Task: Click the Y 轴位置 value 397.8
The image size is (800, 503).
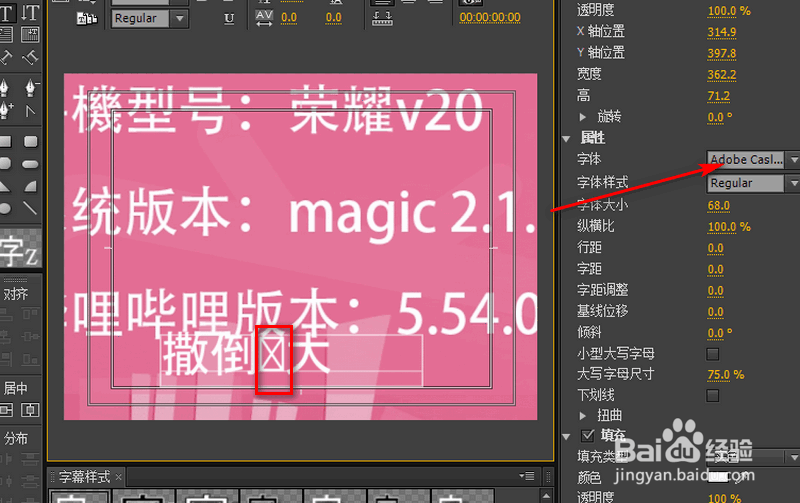Action: [721, 54]
